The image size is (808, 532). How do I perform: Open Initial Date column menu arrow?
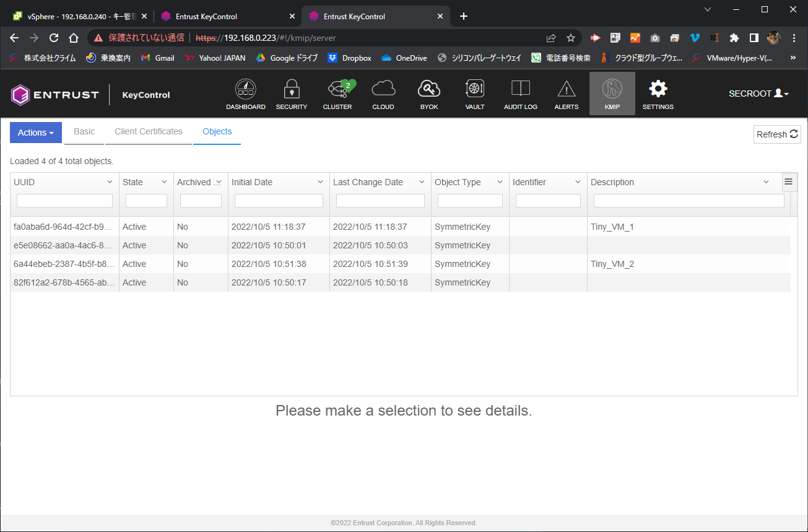click(x=320, y=182)
